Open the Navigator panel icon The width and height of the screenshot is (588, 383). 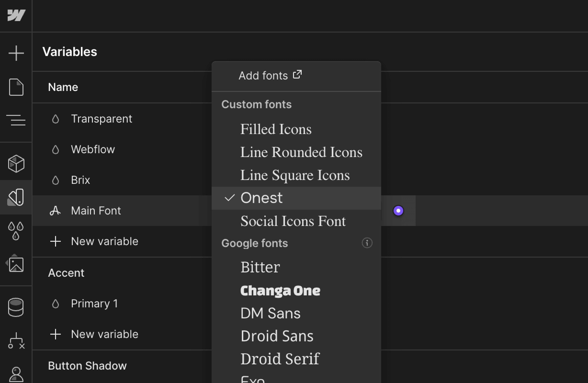click(x=16, y=120)
